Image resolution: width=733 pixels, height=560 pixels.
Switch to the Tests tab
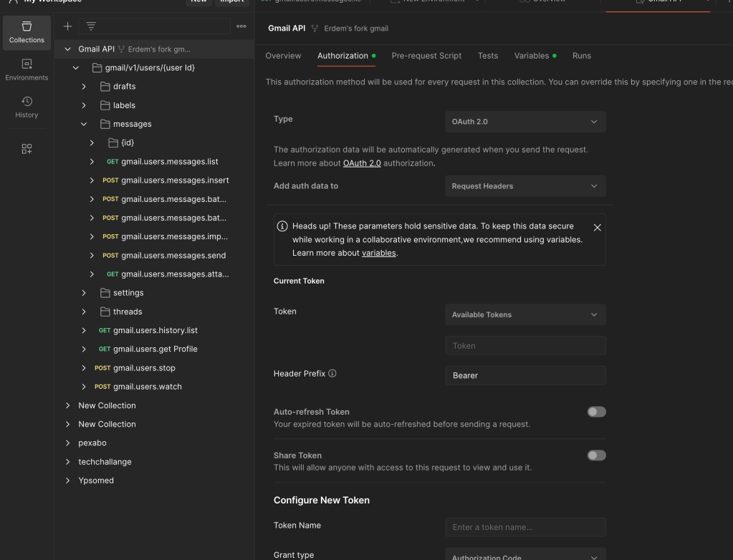point(487,56)
